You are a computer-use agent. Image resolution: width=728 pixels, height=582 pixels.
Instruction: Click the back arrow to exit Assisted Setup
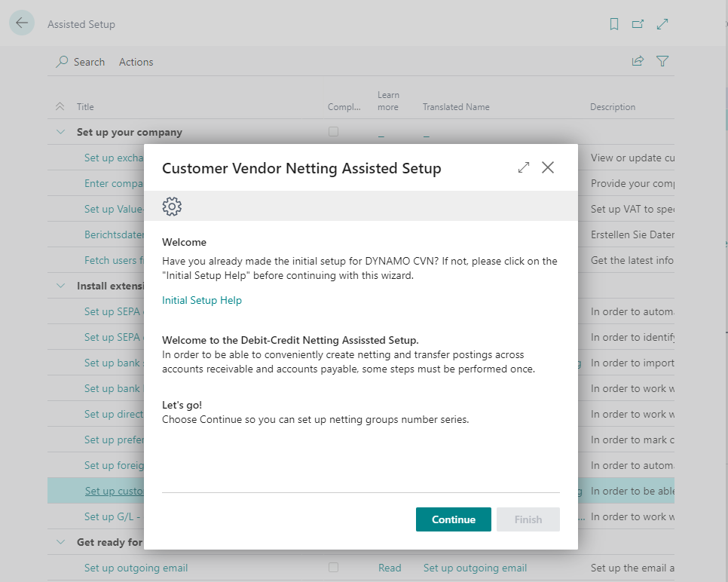point(22,23)
